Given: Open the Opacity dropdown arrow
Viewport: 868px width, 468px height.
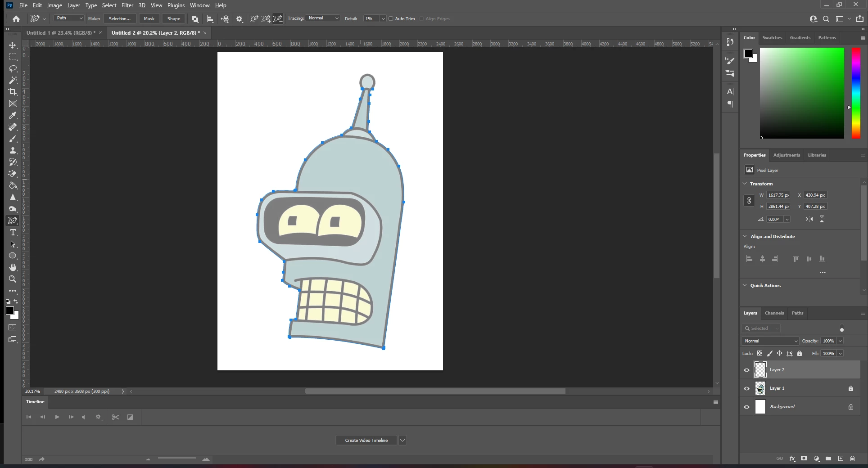Looking at the screenshot, I should point(840,341).
